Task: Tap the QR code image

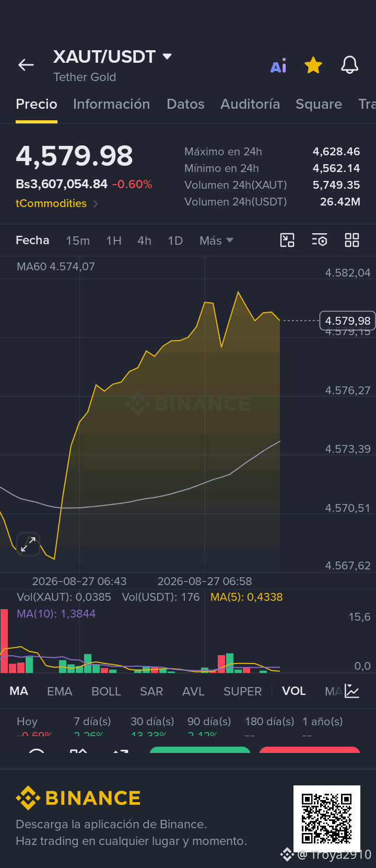Action: tap(327, 819)
